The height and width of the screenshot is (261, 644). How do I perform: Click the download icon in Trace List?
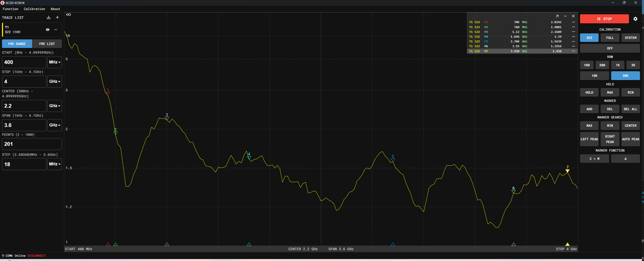[x=49, y=18]
